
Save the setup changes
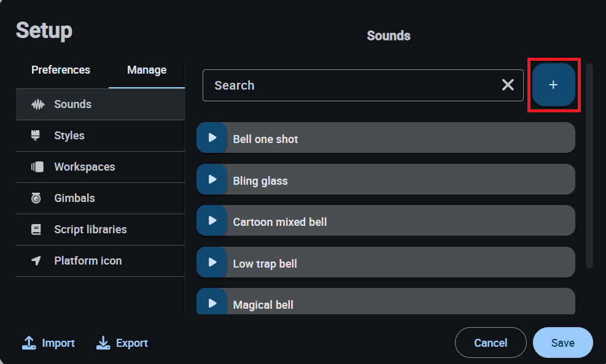pos(562,343)
